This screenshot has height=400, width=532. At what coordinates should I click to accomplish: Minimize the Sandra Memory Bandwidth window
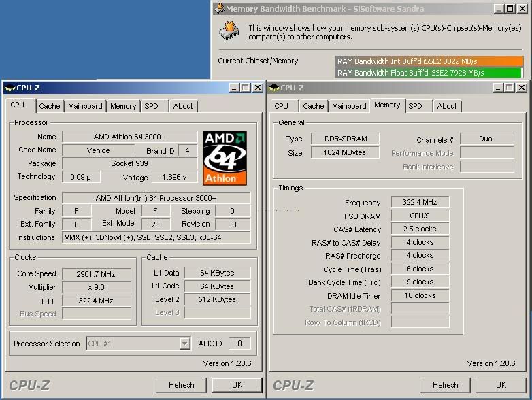[499, 9]
